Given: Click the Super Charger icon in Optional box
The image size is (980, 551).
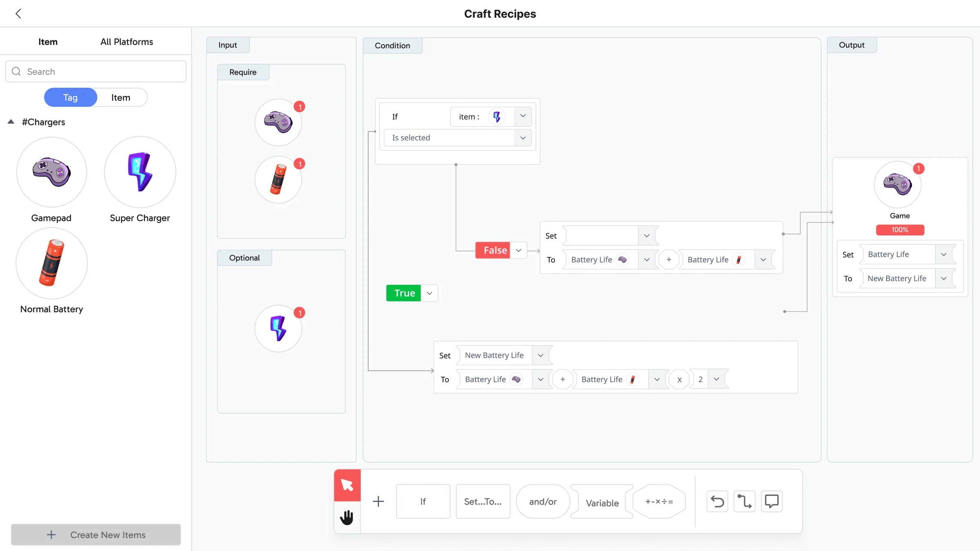Looking at the screenshot, I should [278, 329].
